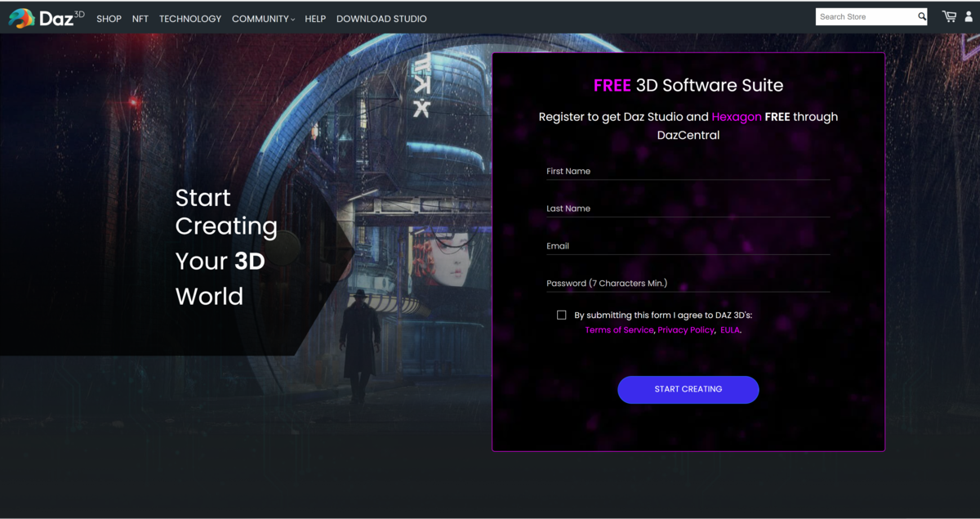Image resolution: width=980 pixels, height=519 pixels.
Task: Expand the COMMUNITY dropdown menu
Action: pyautogui.click(x=263, y=19)
